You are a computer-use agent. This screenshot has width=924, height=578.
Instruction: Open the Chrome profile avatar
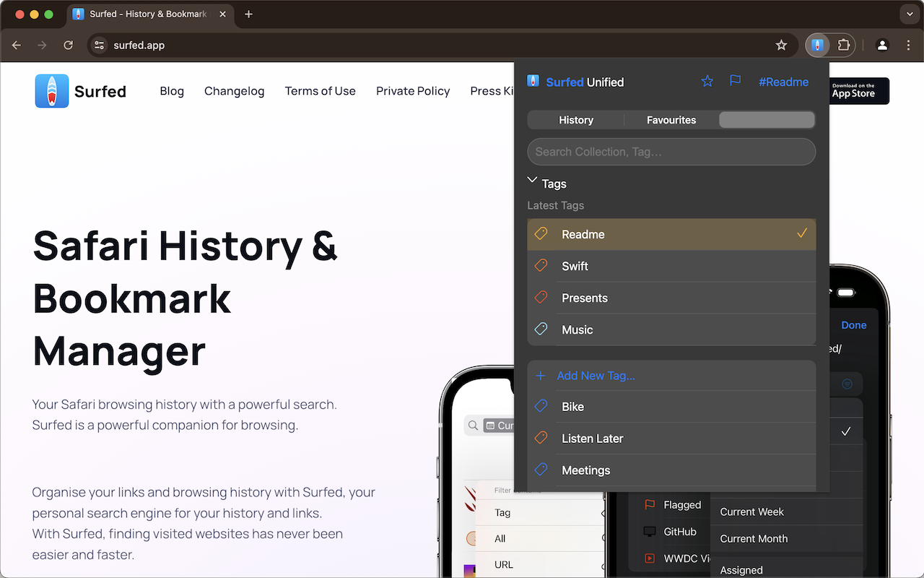[x=882, y=45]
